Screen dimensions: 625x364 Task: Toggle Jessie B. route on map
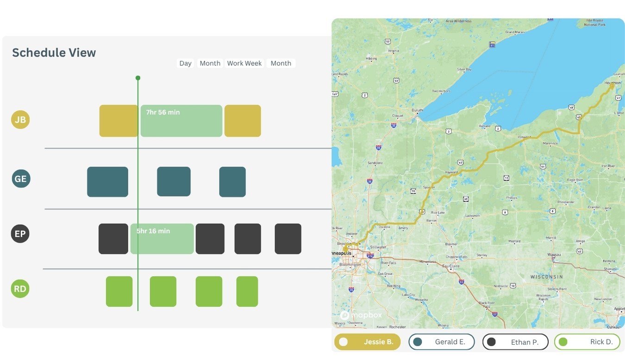[x=367, y=342]
